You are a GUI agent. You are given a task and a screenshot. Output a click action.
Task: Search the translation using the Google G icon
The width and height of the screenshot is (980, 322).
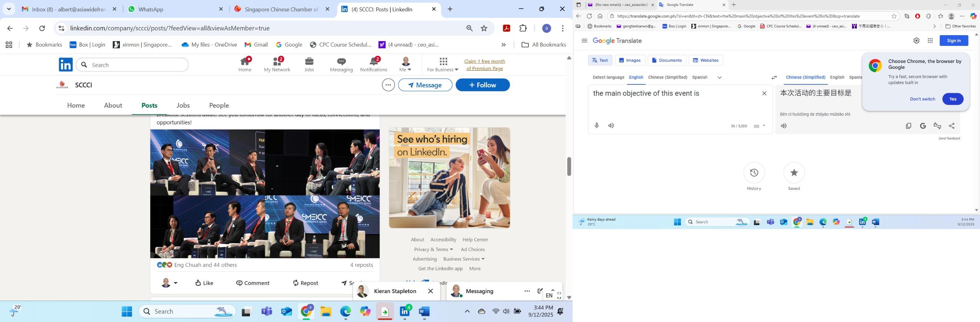tap(923, 126)
